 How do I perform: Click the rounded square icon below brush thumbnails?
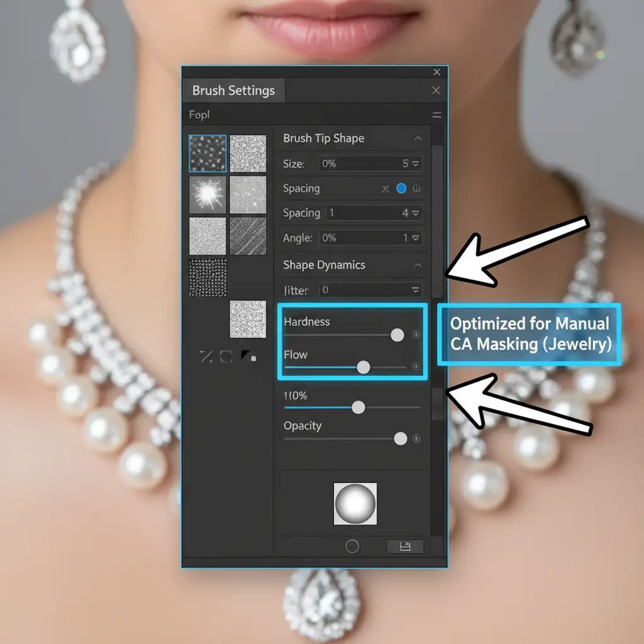tap(226, 357)
